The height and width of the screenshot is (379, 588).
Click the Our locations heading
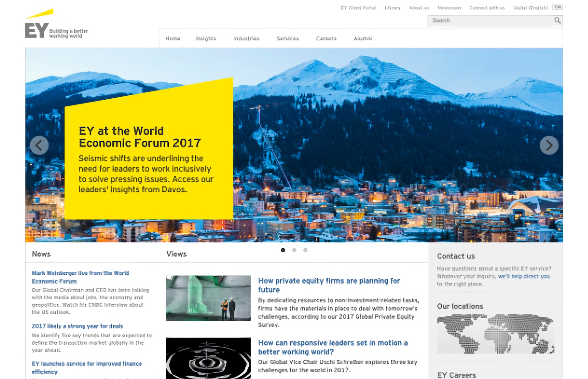click(460, 306)
